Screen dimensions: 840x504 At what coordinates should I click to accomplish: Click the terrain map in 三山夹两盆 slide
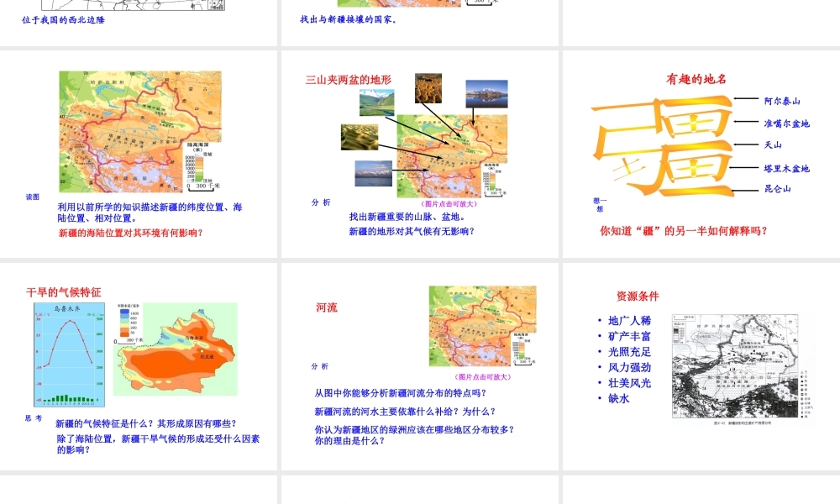click(452, 156)
